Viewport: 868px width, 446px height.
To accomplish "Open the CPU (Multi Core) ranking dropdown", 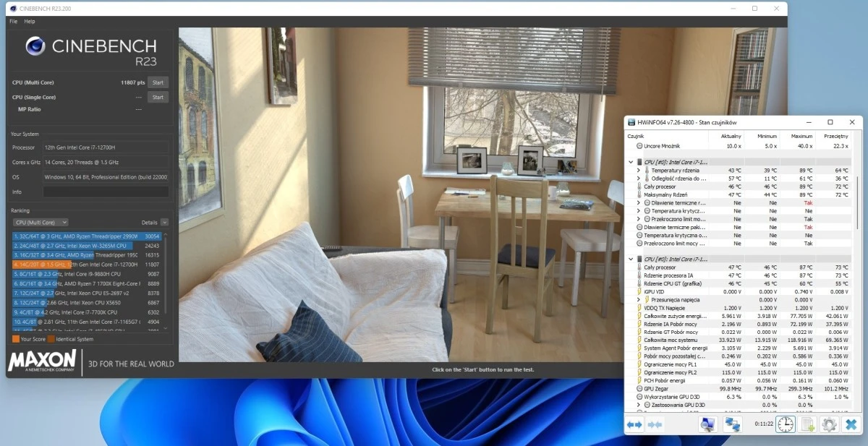I will 41,223.
